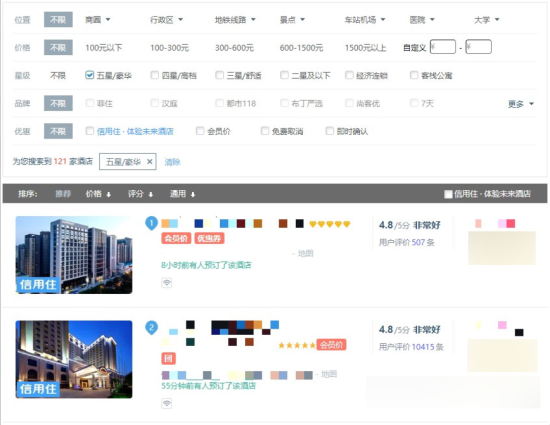Sort results by 评分
Viewport: 550px width, 425px height.
(140, 194)
